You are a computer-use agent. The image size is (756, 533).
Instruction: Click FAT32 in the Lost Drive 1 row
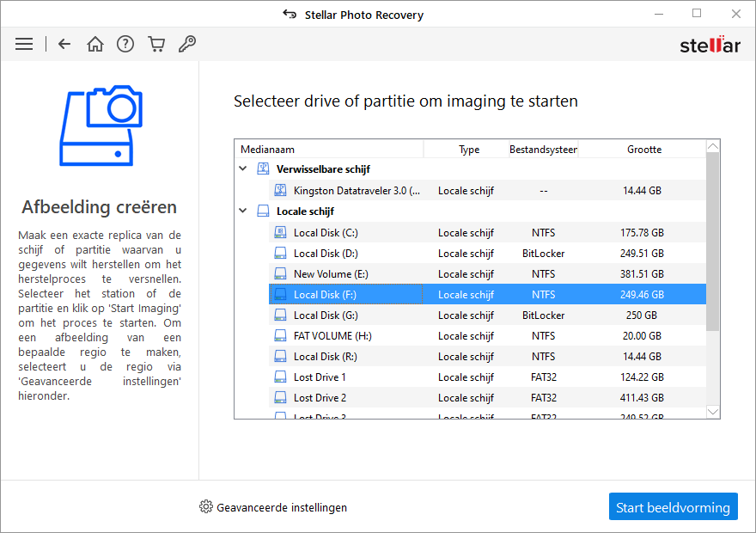[543, 377]
